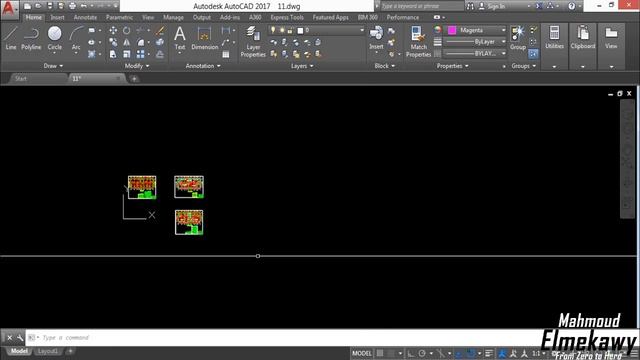This screenshot has height=360, width=640.
Task: Click the Table icon in Annotation panel
Action: point(226,54)
